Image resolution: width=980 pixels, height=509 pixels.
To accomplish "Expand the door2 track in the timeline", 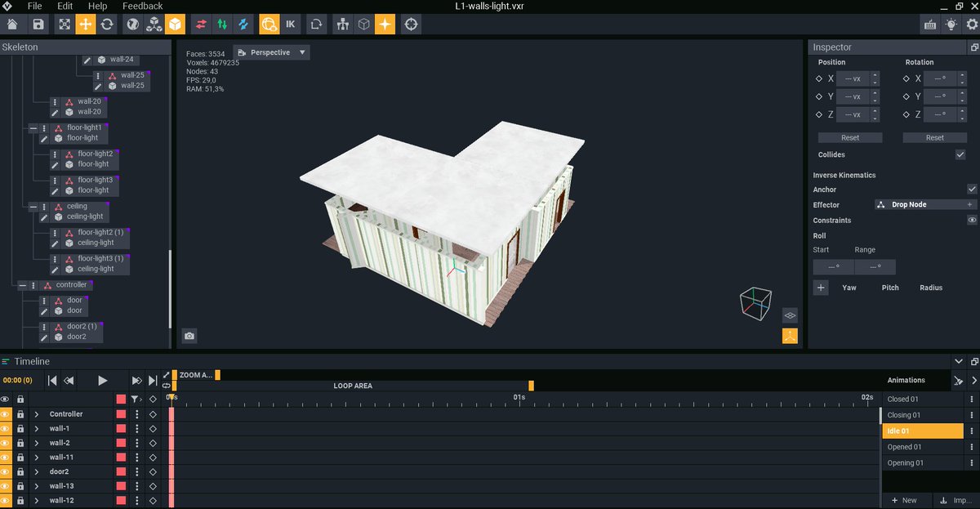I will pos(36,471).
